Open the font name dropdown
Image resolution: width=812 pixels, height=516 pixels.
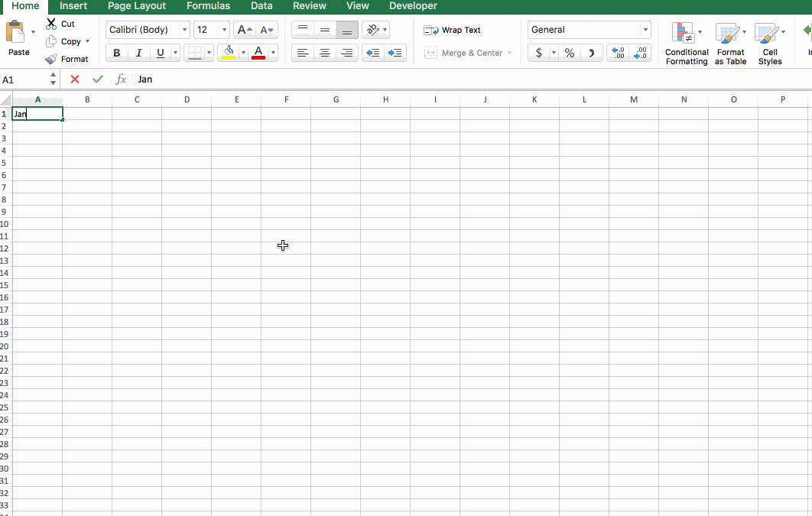(185, 30)
